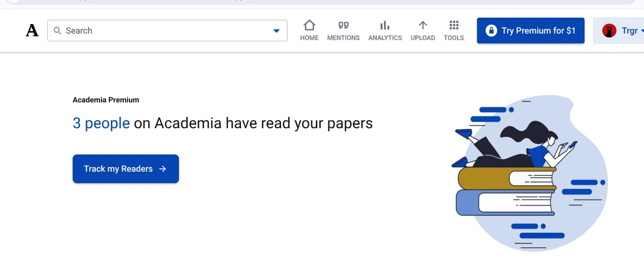Select the MENTIONS text label in navigation
This screenshot has width=644, height=259.
click(343, 38)
